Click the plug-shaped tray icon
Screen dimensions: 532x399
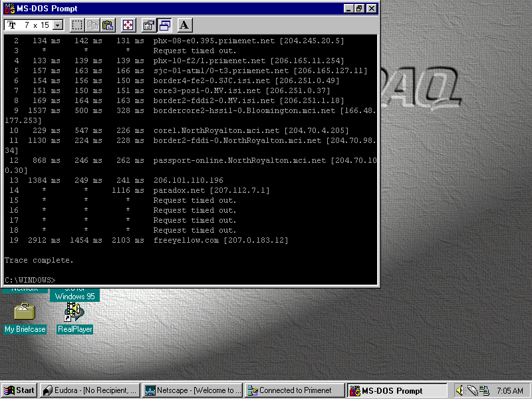[471, 390]
